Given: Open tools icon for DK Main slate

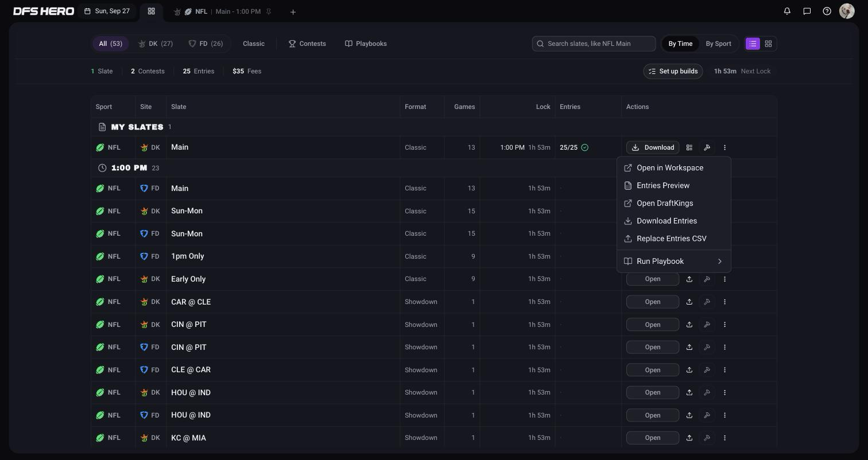Looking at the screenshot, I should click(707, 147).
